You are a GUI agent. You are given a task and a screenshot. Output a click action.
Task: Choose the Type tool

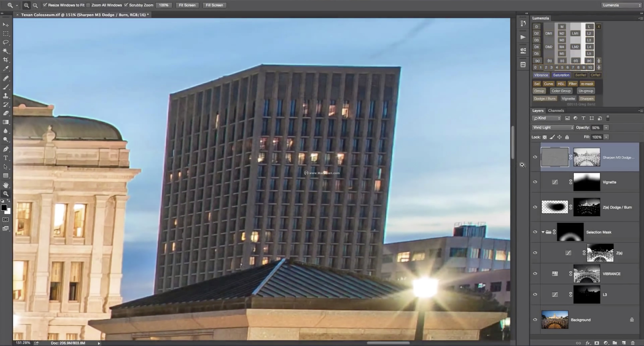coord(6,158)
